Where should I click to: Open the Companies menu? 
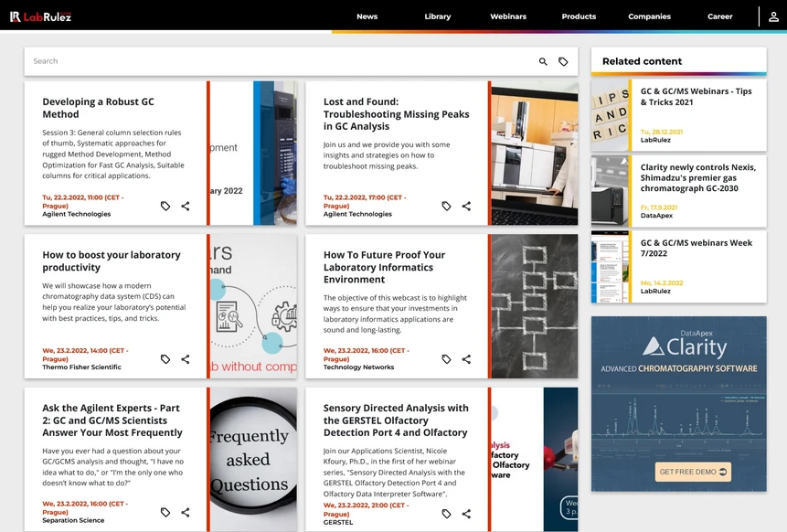[650, 16]
